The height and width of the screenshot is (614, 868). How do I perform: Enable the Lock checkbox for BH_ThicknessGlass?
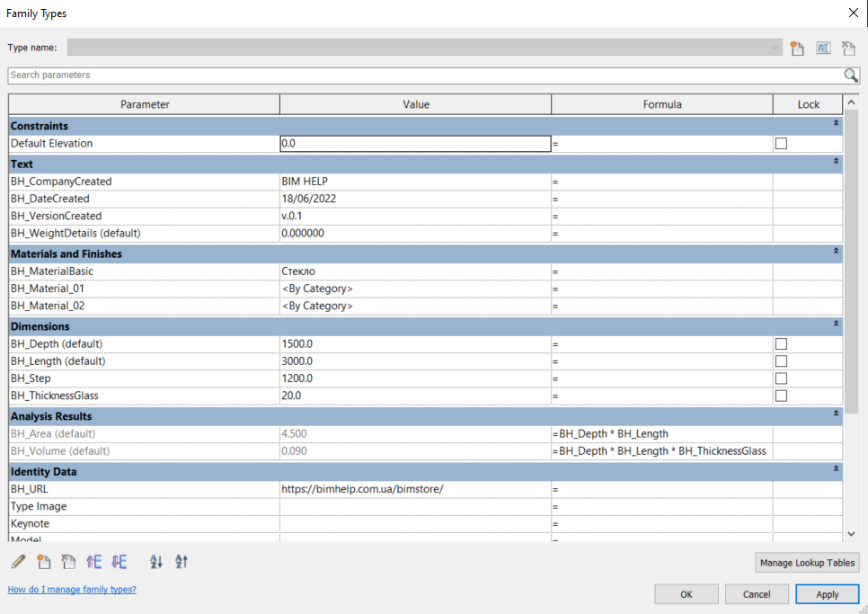(781, 396)
